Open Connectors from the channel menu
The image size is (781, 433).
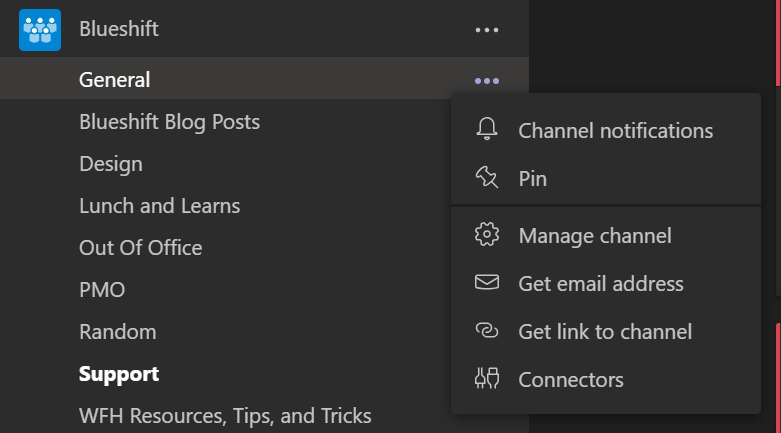(606, 380)
